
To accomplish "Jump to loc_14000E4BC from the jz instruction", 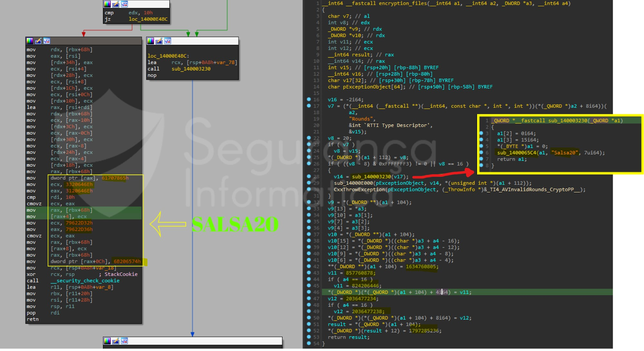I will tap(148, 19).
